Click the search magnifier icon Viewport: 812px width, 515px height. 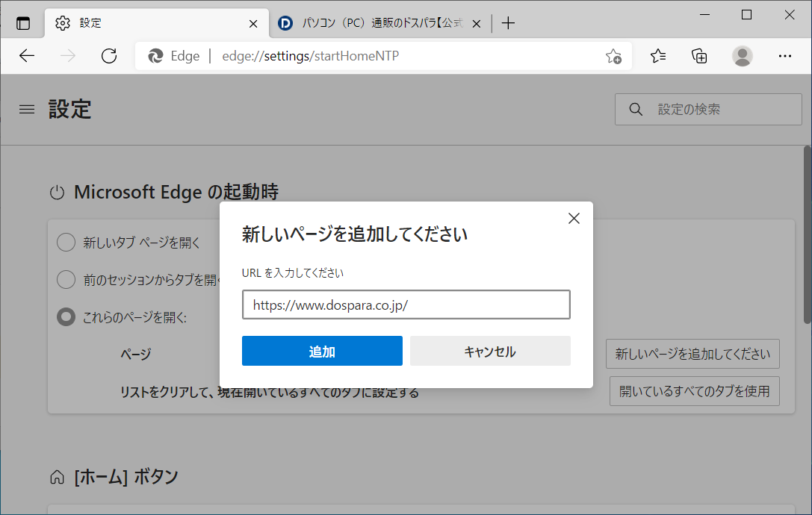click(636, 109)
